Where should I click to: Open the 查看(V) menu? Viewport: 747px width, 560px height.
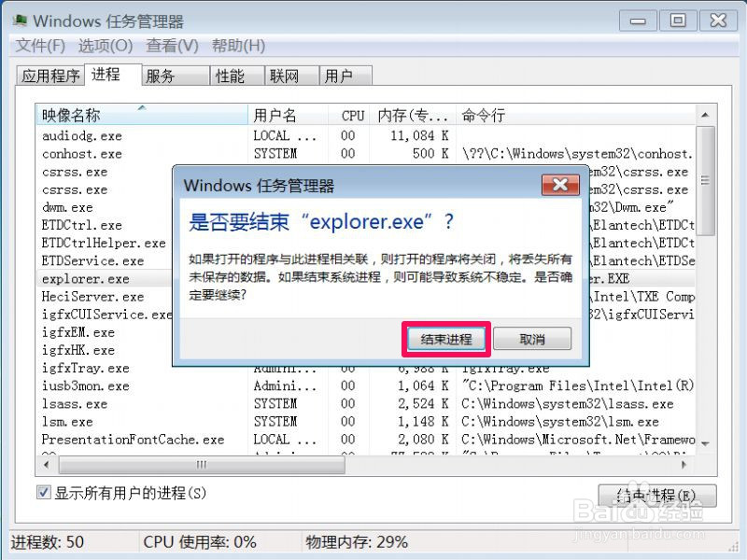coord(172,46)
